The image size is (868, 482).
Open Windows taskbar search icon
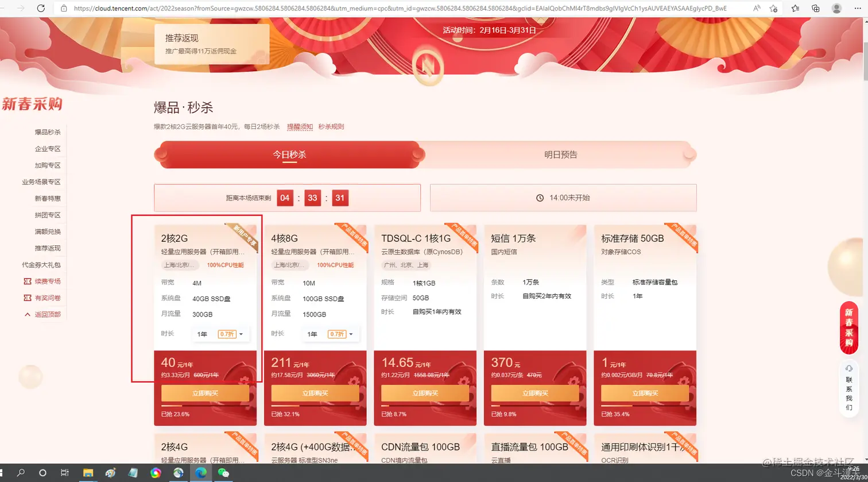pos(21,473)
